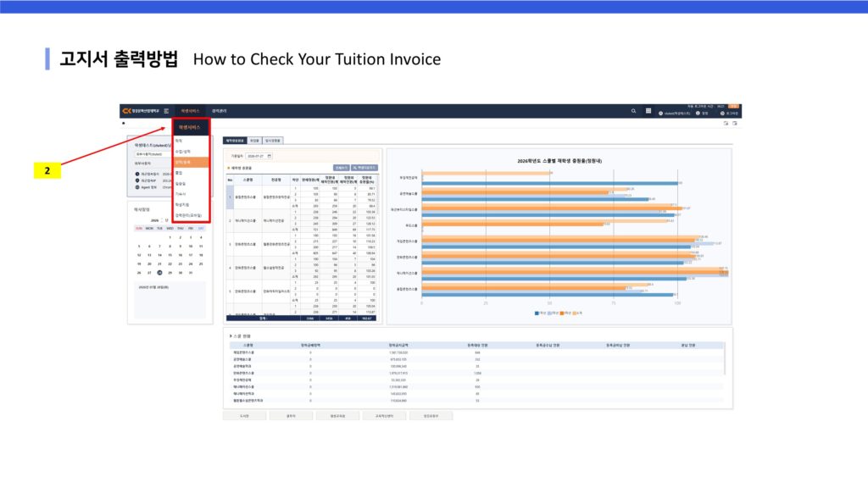Click the dark blue 1학년 legend swatch
This screenshot has height=488, width=868.
click(x=537, y=313)
